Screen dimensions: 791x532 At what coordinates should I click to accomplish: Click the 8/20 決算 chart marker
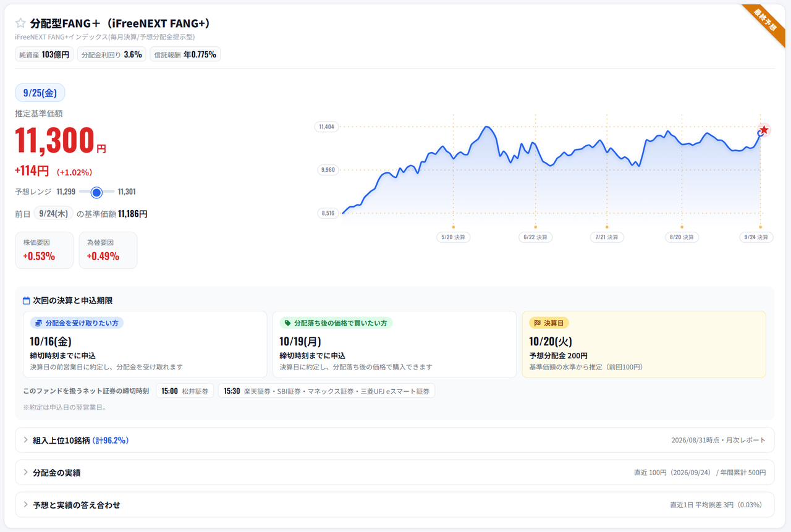coord(682,237)
